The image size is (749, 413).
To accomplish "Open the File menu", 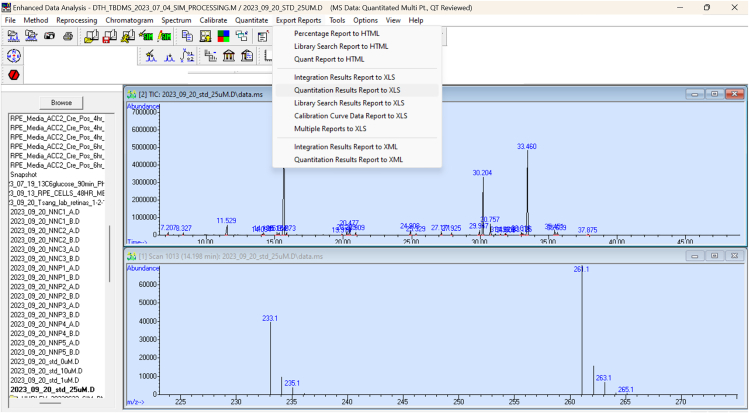I will click(x=10, y=20).
